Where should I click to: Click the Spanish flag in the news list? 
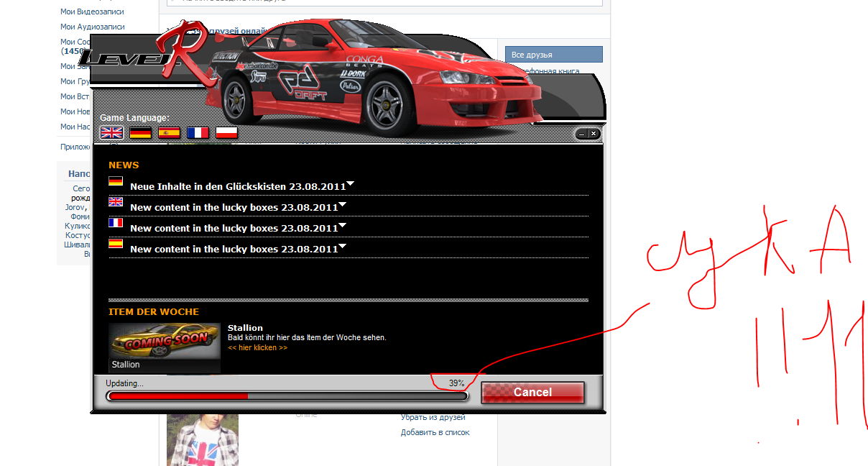point(116,244)
